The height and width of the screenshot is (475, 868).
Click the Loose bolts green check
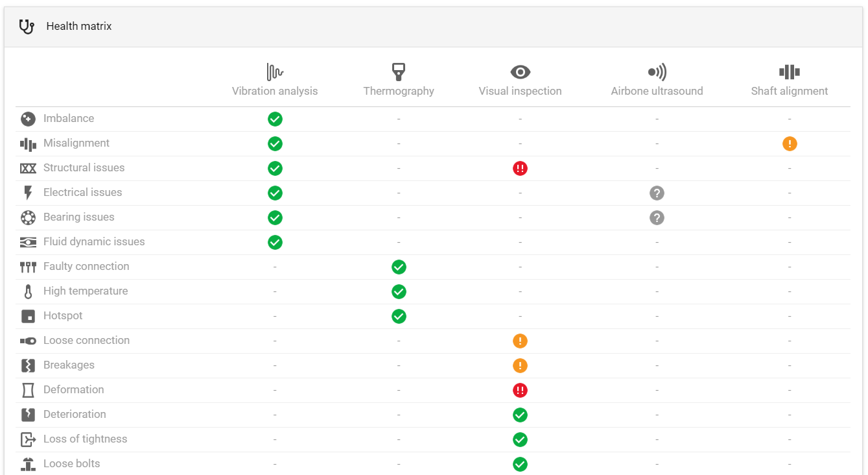pyautogui.click(x=520, y=464)
